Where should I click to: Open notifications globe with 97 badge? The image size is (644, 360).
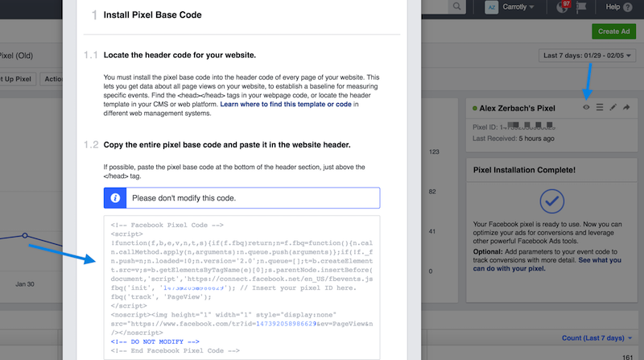563,6
